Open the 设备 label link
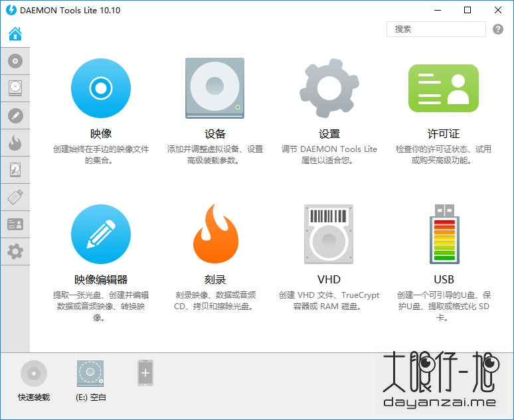 (215, 133)
